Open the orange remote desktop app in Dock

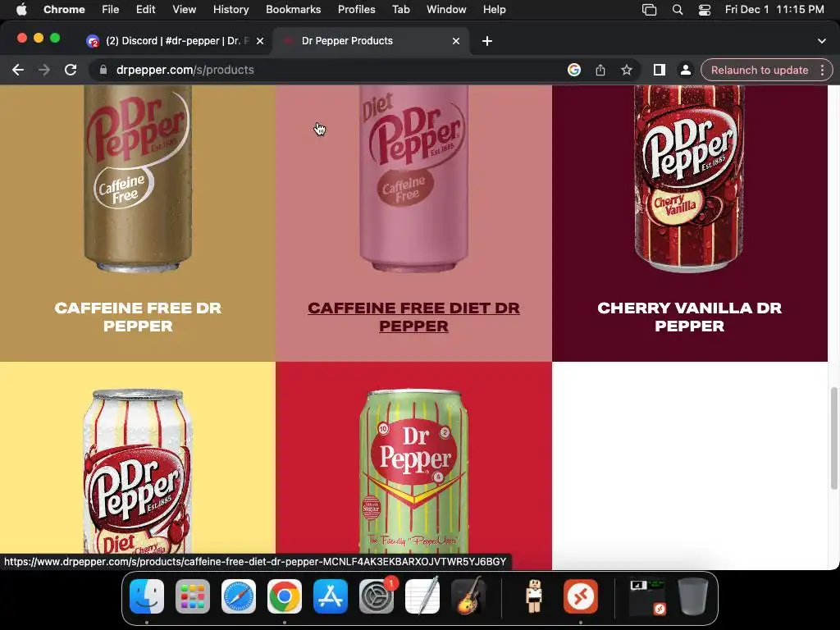581,596
